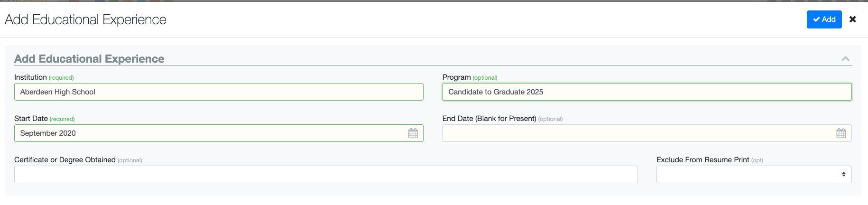Click the empty End Date input field
This screenshot has height=205, width=868.
point(647,133)
